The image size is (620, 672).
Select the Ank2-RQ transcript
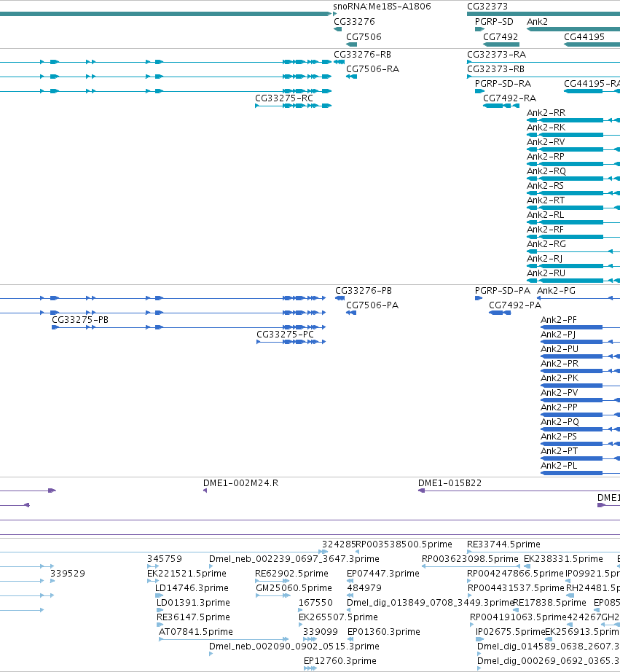pos(546,171)
